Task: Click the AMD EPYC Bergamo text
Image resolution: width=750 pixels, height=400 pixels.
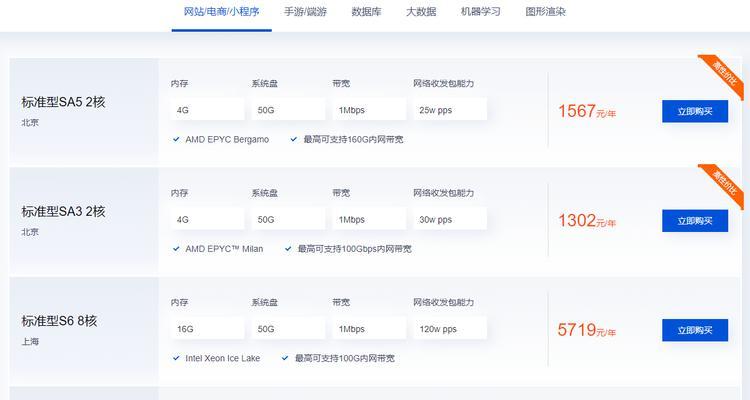Action: 227,139
